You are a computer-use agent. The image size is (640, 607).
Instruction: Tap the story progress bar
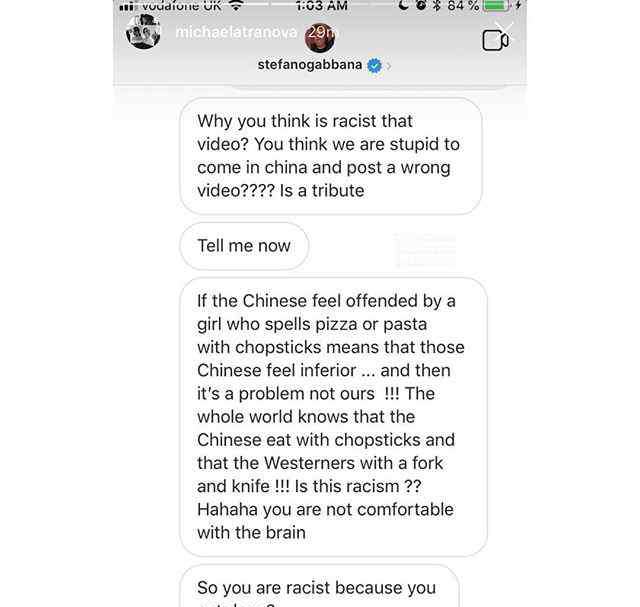(320, 4)
